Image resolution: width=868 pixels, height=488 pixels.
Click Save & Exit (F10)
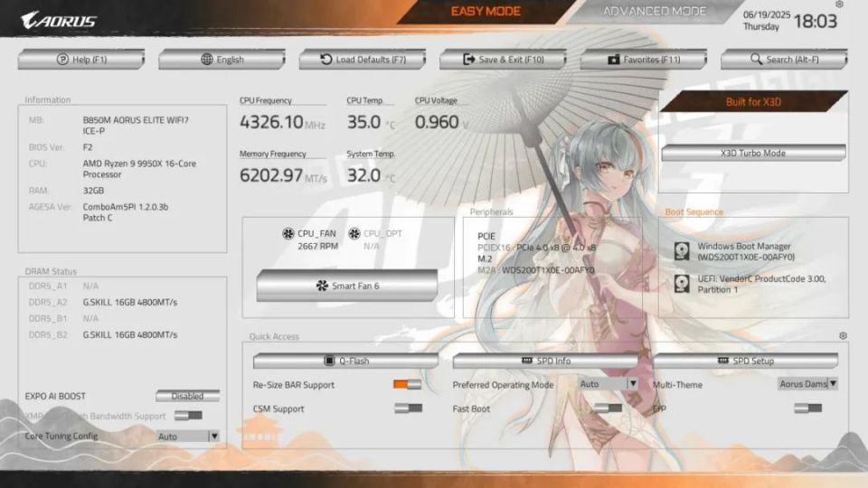point(504,60)
